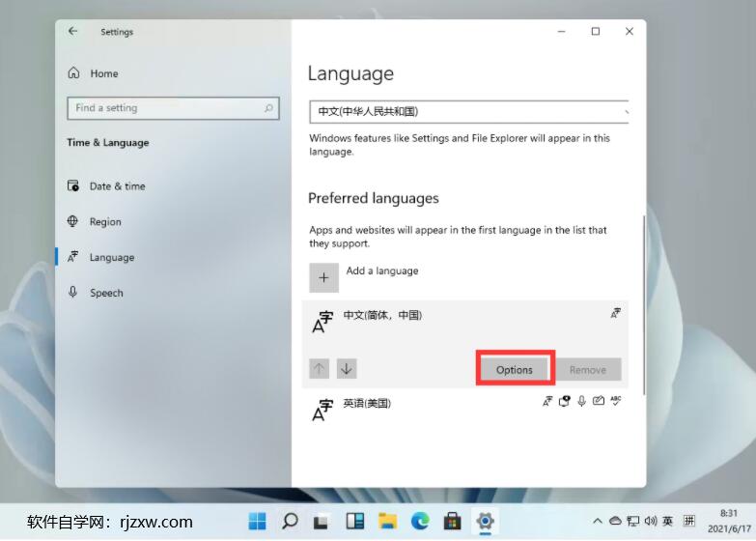Show hidden system tray icons
This screenshot has height=541, width=756.
click(x=598, y=522)
